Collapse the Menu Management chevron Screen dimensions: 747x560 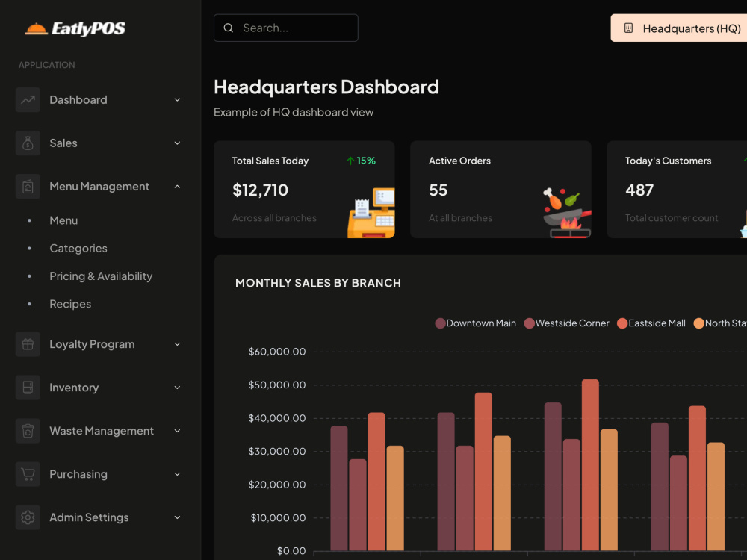click(177, 187)
